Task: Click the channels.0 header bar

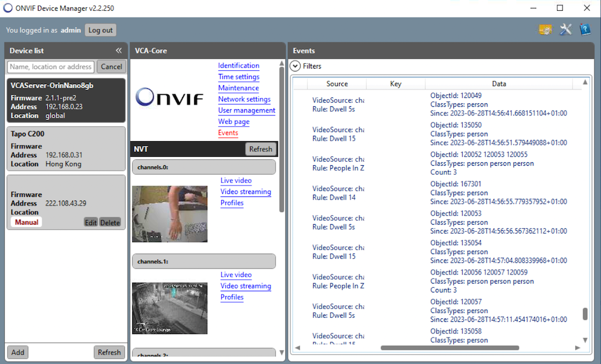Action: tap(204, 167)
